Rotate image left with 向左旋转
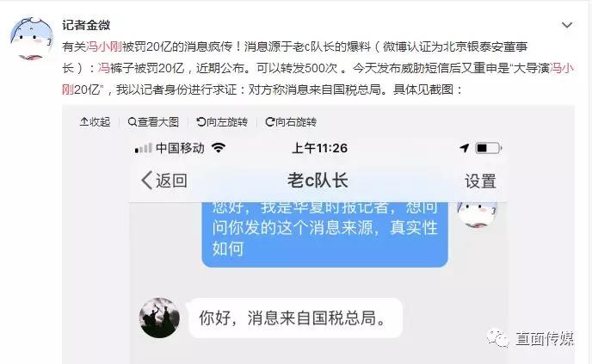592x364 pixels. tap(222, 122)
